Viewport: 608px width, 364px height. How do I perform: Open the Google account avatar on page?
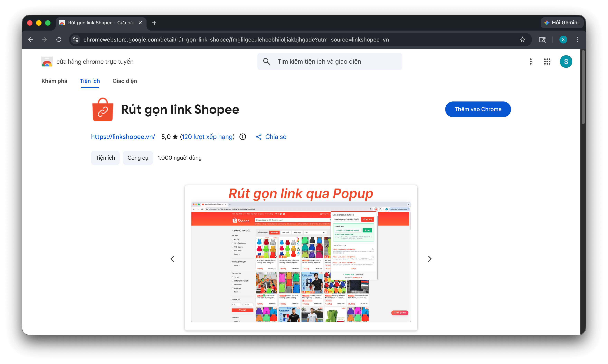tap(566, 62)
